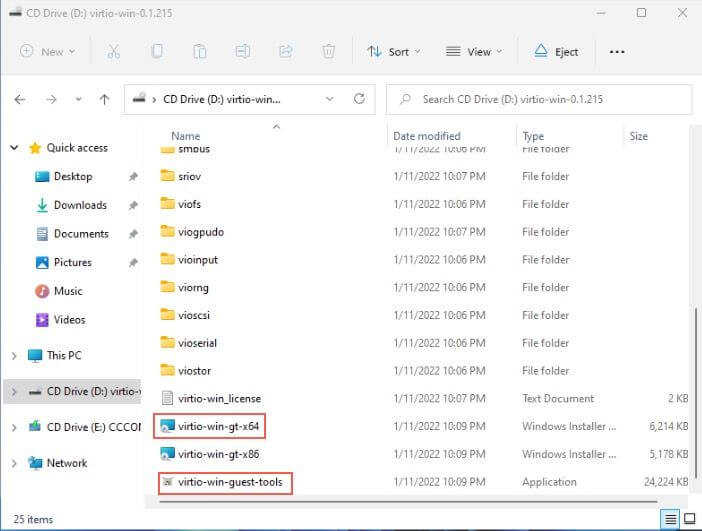The height and width of the screenshot is (531, 702).
Task: Click the Share icon in toolbar
Action: pyautogui.click(x=286, y=51)
